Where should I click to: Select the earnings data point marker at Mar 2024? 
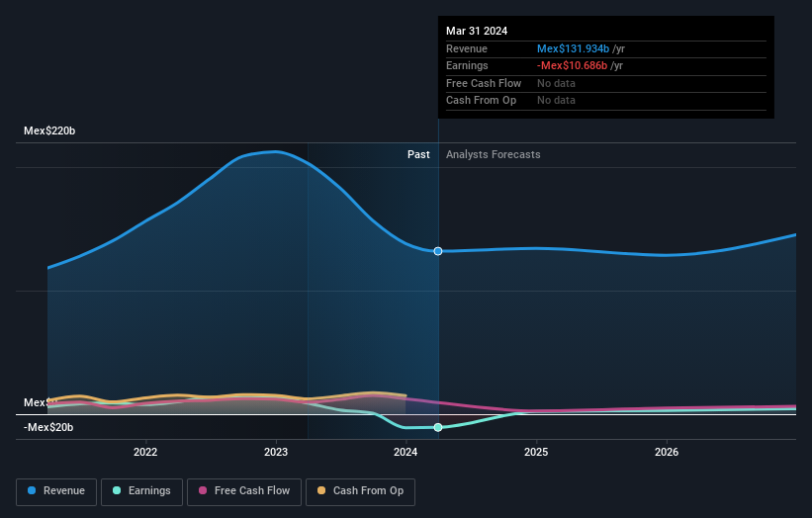[x=438, y=427]
